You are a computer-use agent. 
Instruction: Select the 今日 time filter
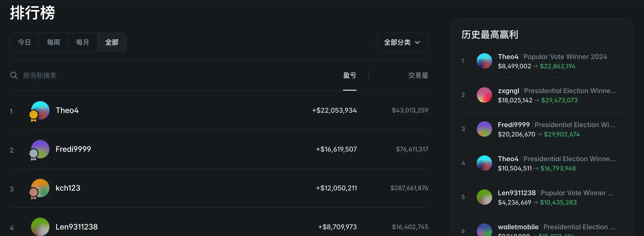click(24, 42)
